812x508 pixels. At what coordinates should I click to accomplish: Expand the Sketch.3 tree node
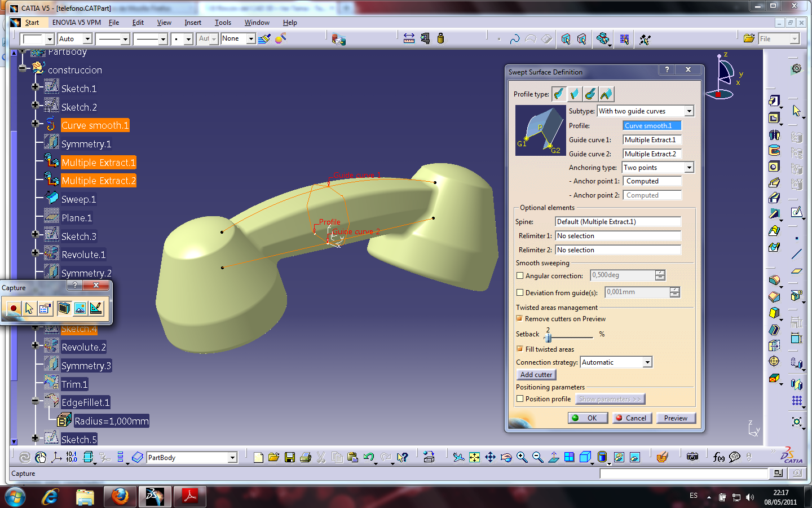35,234
